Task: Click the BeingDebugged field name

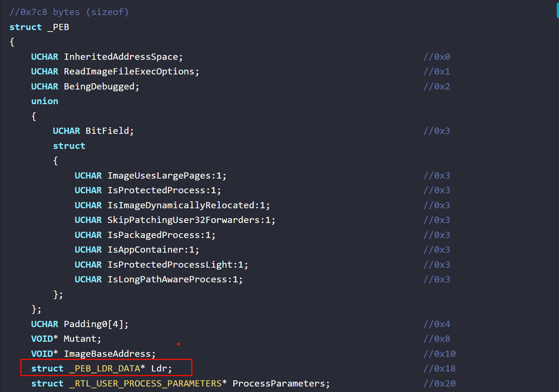Action: [99, 87]
